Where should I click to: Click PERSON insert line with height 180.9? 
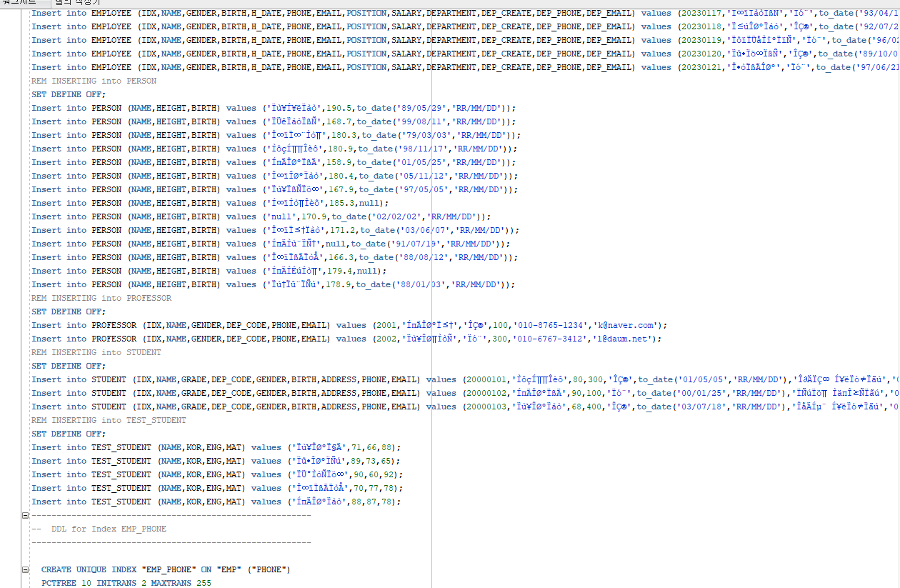(275, 149)
